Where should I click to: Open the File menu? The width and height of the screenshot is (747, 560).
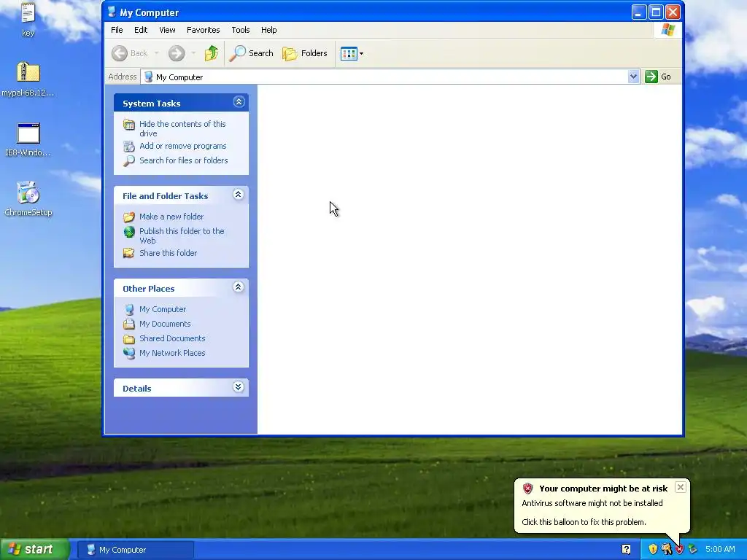[117, 30]
